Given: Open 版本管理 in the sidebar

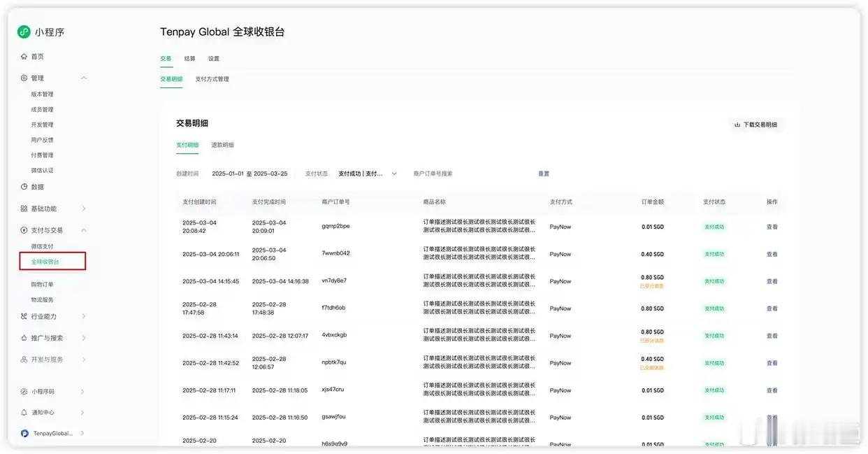Looking at the screenshot, I should [42, 94].
